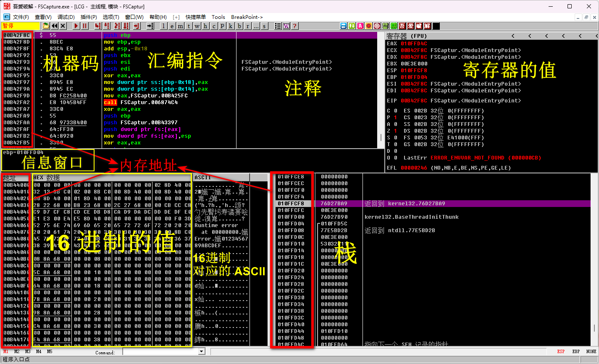Show source with the 's' button
Image resolution: width=599 pixels, height=364 pixels.
coord(264,26)
